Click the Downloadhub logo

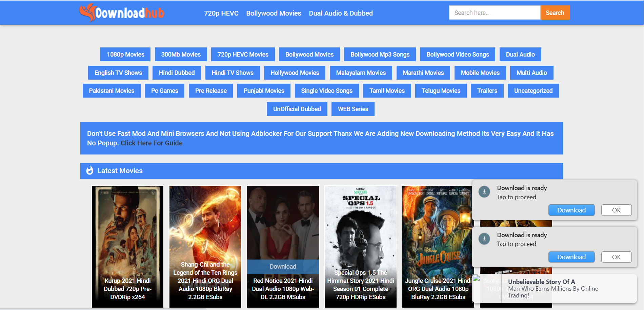tap(121, 12)
